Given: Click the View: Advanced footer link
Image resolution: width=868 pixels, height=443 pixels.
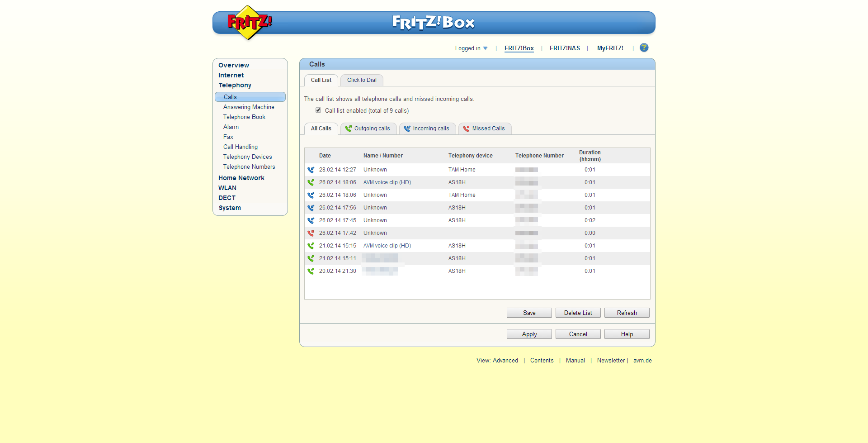Looking at the screenshot, I should click(x=497, y=361).
